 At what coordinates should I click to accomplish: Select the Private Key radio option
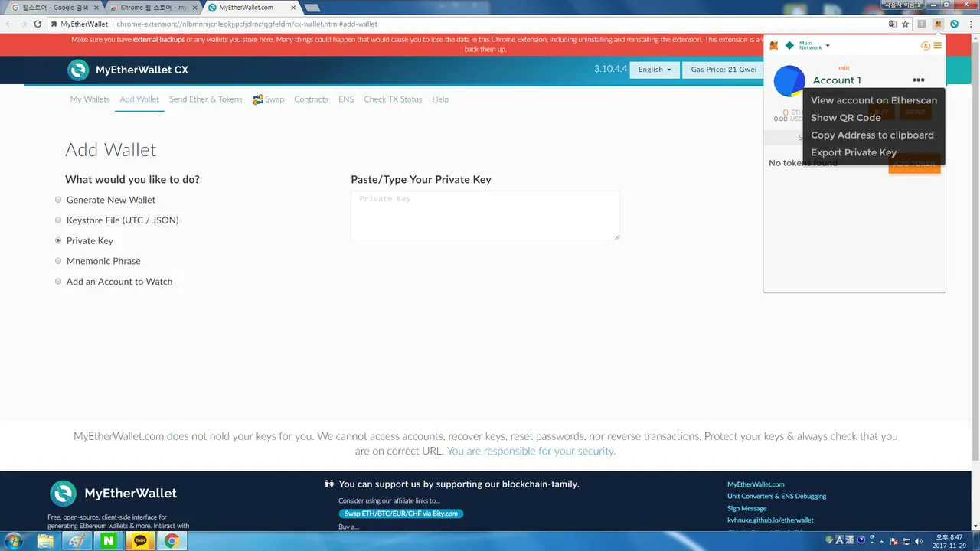coord(58,240)
